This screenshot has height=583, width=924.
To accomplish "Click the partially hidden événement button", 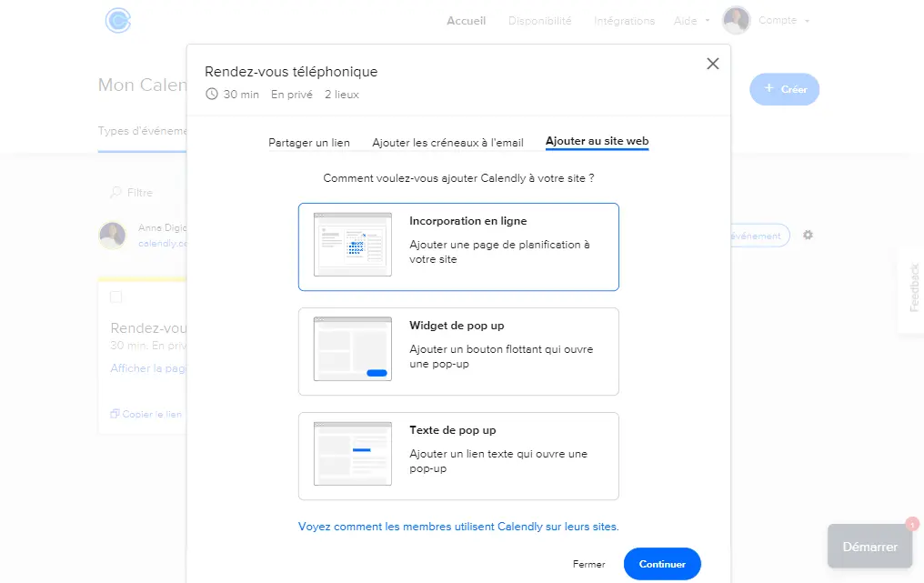I will (x=759, y=236).
